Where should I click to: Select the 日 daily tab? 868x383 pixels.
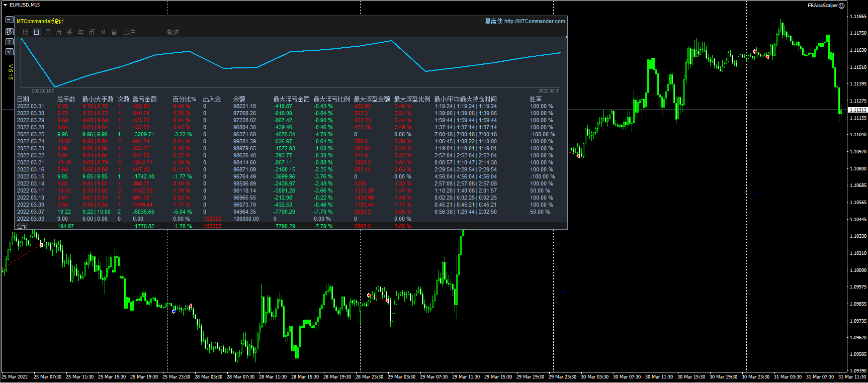click(37, 32)
